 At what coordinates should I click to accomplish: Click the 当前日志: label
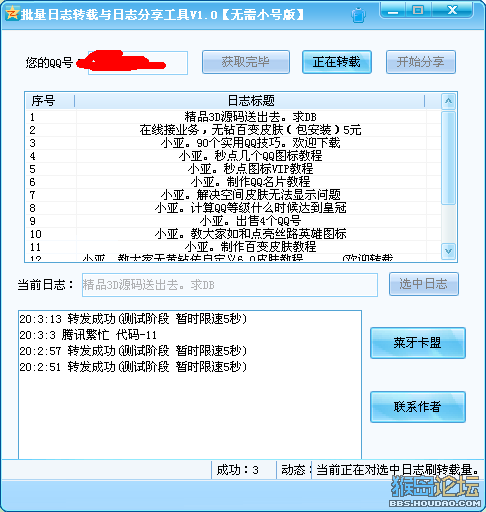tap(45, 285)
